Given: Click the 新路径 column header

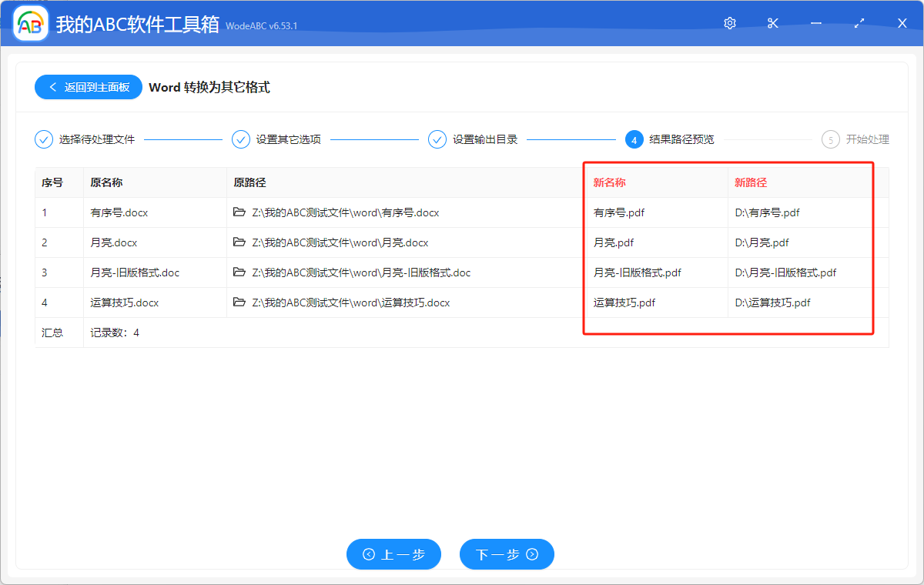Looking at the screenshot, I should 751,182.
